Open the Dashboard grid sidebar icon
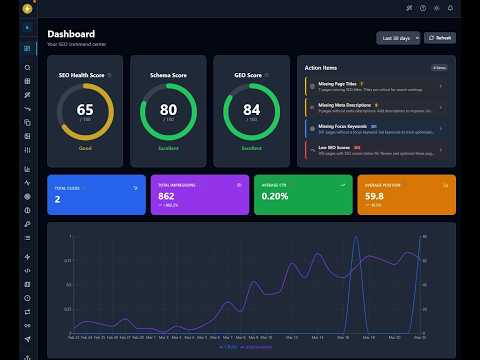Viewport: 480px width, 360px height. [x=27, y=49]
